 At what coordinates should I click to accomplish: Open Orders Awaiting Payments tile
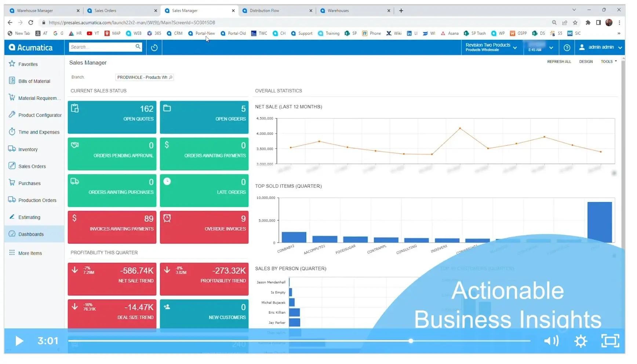point(204,154)
